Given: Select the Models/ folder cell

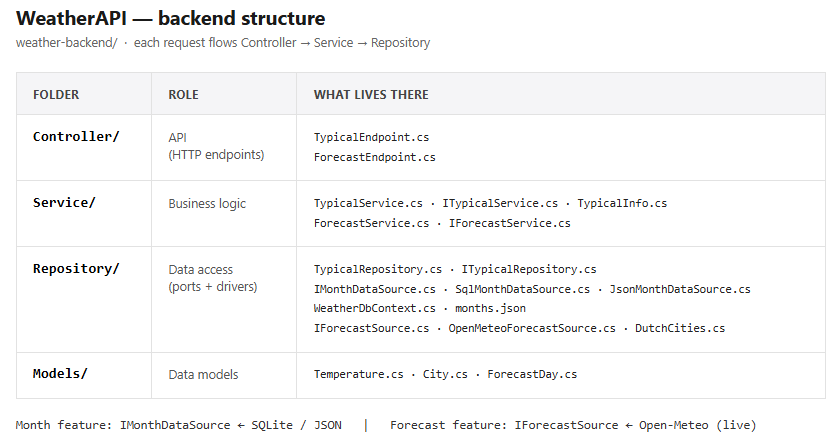Looking at the screenshot, I should (84, 375).
